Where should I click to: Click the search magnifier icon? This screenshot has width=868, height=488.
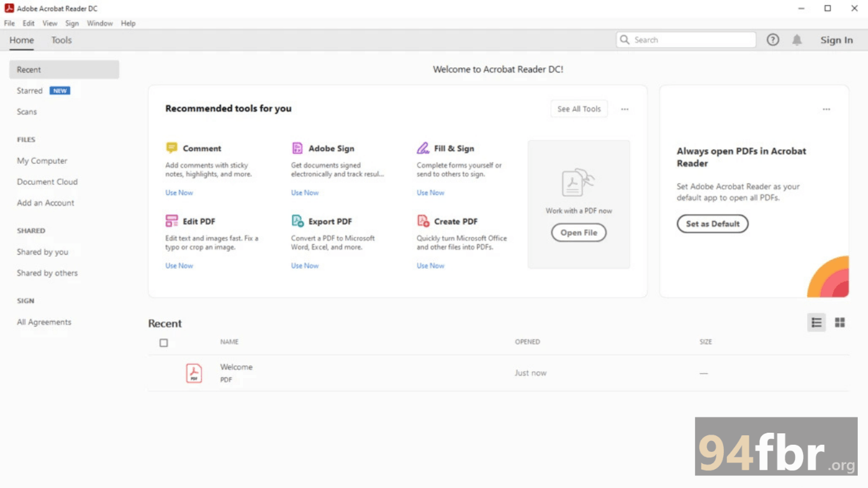pos(625,40)
